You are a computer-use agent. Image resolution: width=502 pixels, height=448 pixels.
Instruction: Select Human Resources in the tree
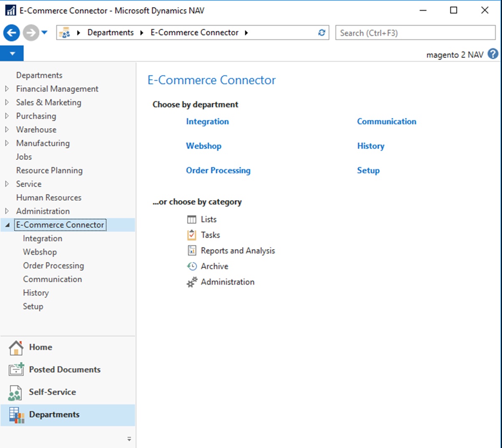(x=49, y=198)
